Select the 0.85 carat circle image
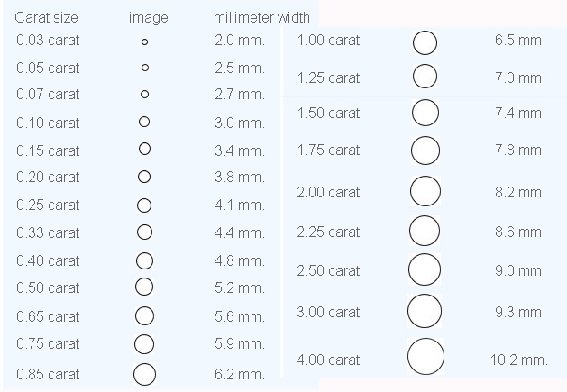Screen dimensions: 567x392 [144, 374]
